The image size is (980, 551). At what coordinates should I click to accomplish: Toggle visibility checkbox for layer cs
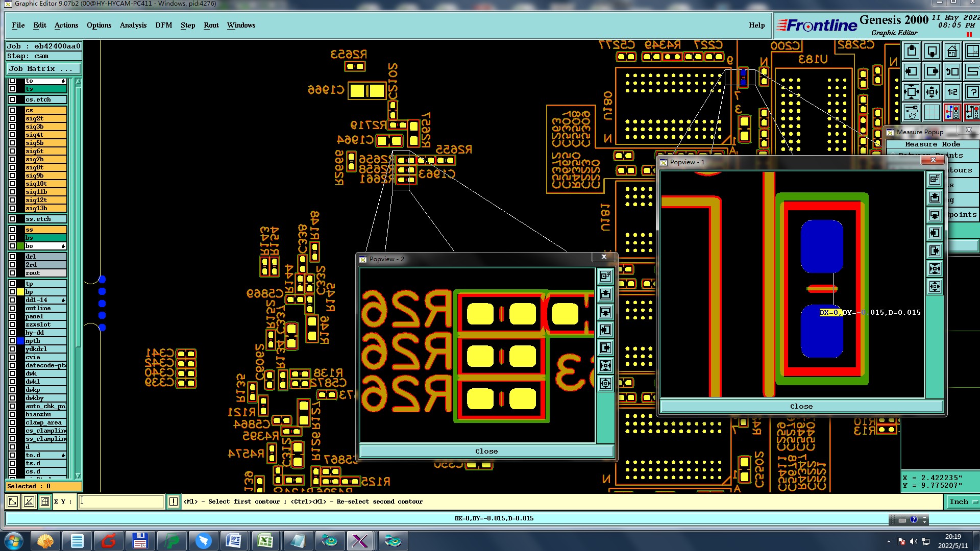(12, 110)
